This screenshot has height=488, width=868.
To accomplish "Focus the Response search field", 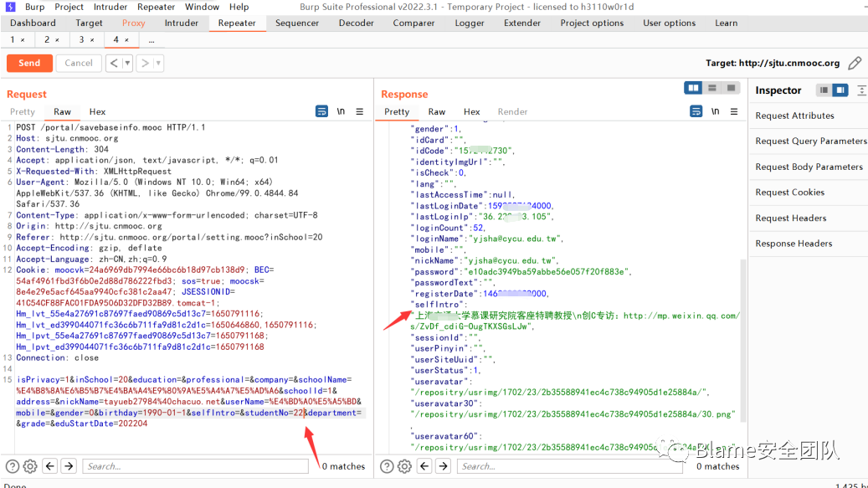I will 570,466.
